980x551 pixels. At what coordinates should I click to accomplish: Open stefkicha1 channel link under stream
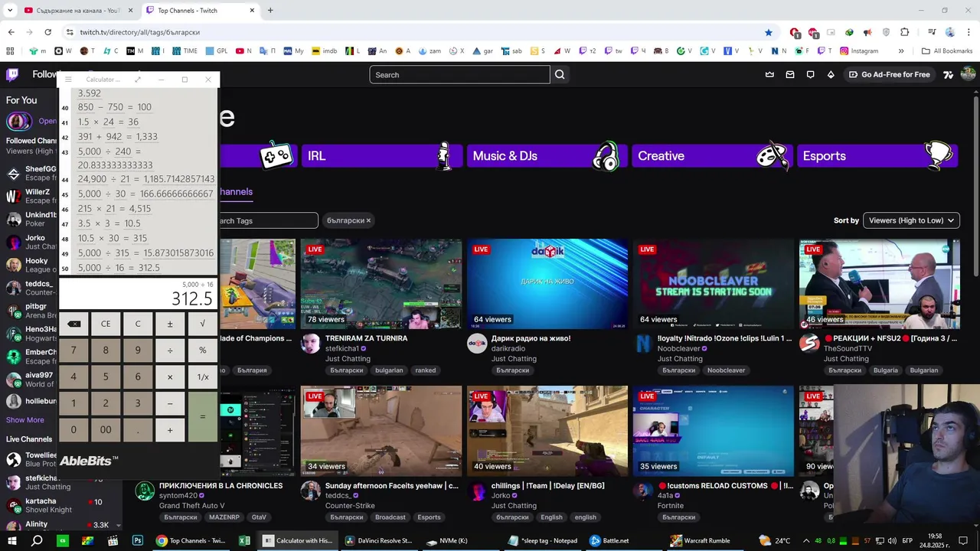(x=342, y=348)
